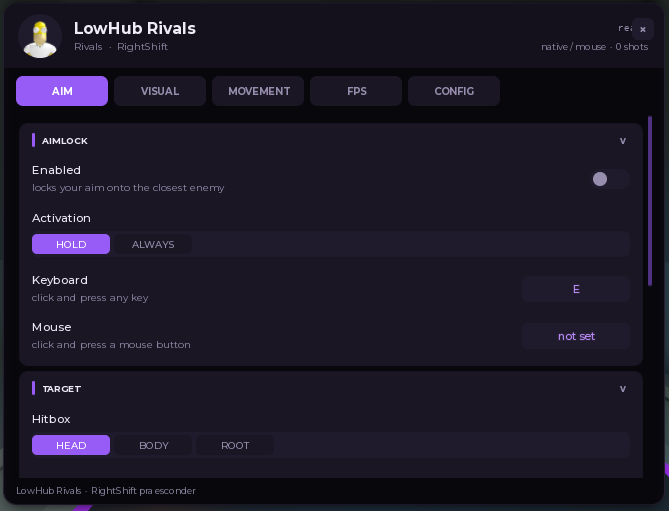Click the TARGET section header label
This screenshot has width=669, height=511.
[61, 389]
